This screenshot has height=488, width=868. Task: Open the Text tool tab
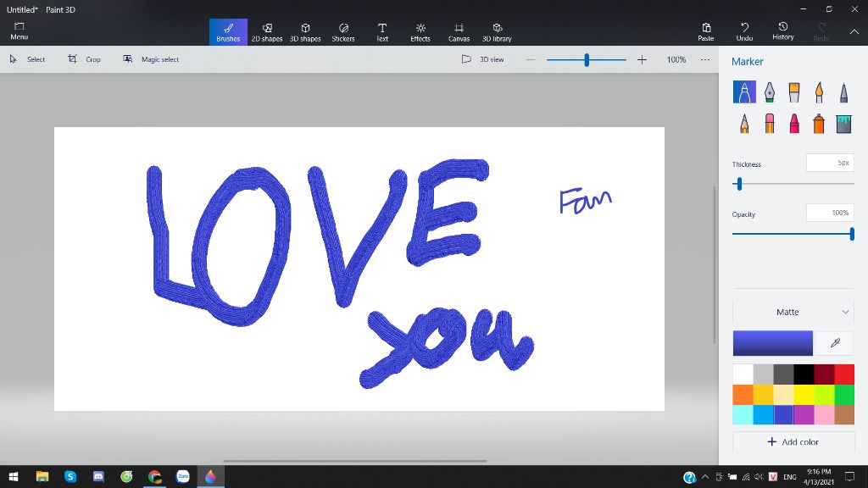pyautogui.click(x=382, y=32)
